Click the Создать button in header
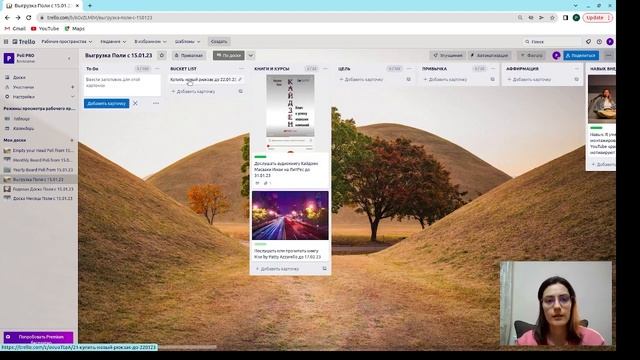This screenshot has width=640, height=360. tap(219, 42)
